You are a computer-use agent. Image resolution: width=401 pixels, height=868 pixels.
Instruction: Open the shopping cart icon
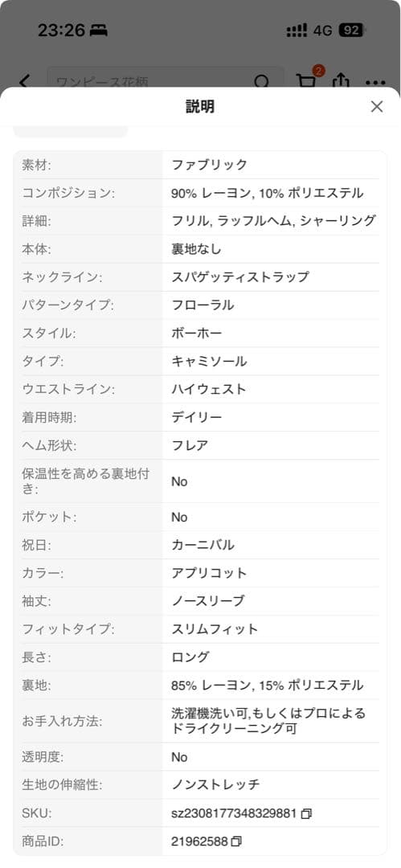tap(306, 81)
